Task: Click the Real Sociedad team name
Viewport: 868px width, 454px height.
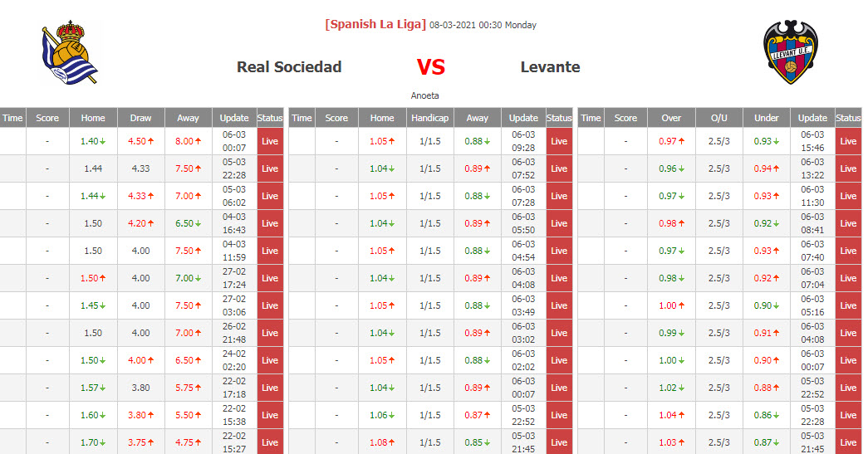Action: tap(289, 67)
